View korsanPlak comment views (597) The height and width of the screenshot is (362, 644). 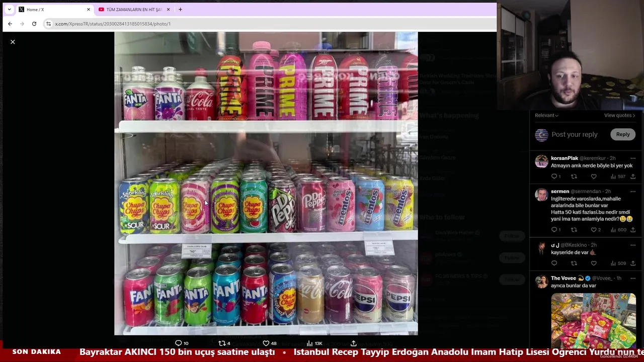[617, 176]
